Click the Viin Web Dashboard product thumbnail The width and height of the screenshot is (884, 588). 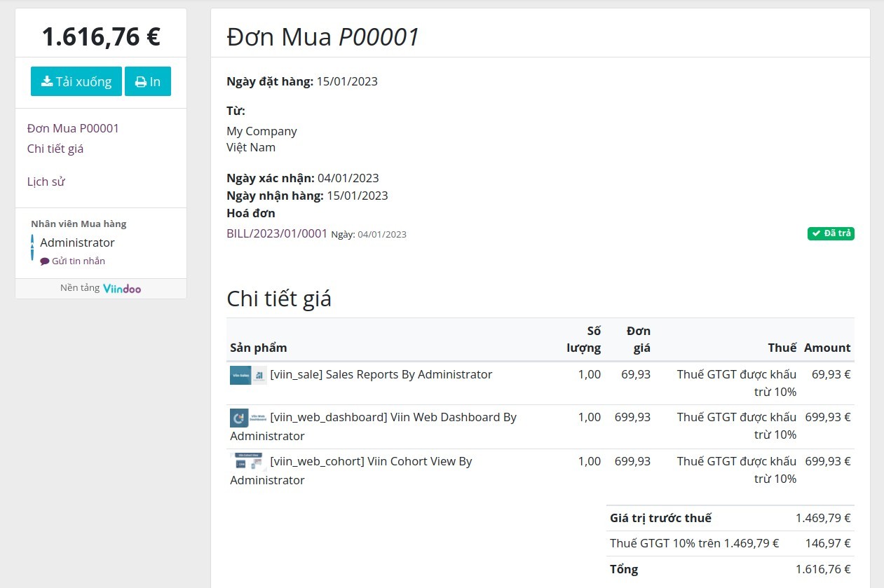[248, 418]
